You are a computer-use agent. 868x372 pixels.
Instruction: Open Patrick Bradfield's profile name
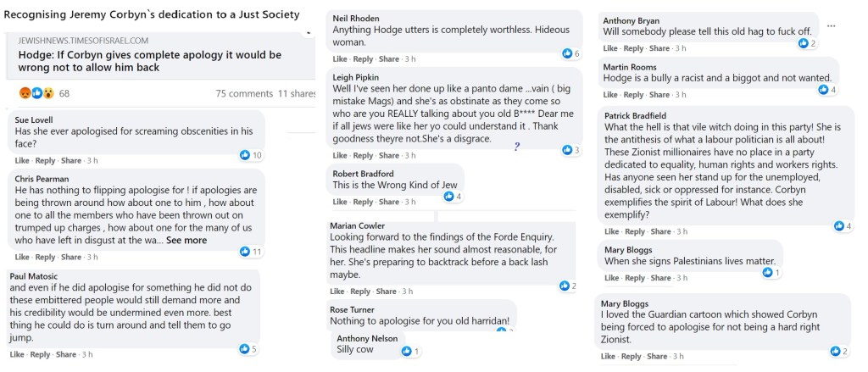[x=635, y=115]
